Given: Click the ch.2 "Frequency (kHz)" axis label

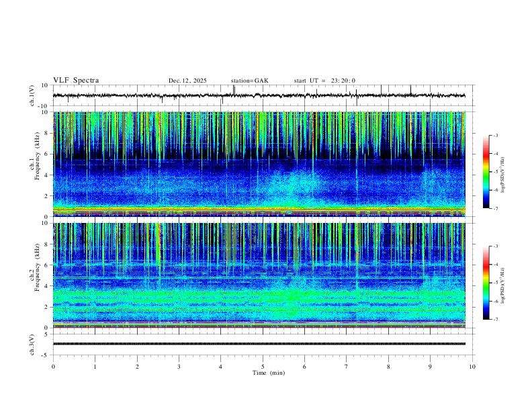Looking at the screenshot, I should [37, 267].
